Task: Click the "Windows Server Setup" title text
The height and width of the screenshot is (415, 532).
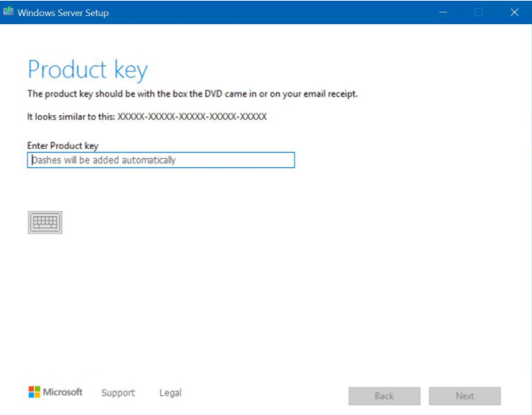Action: coord(63,12)
